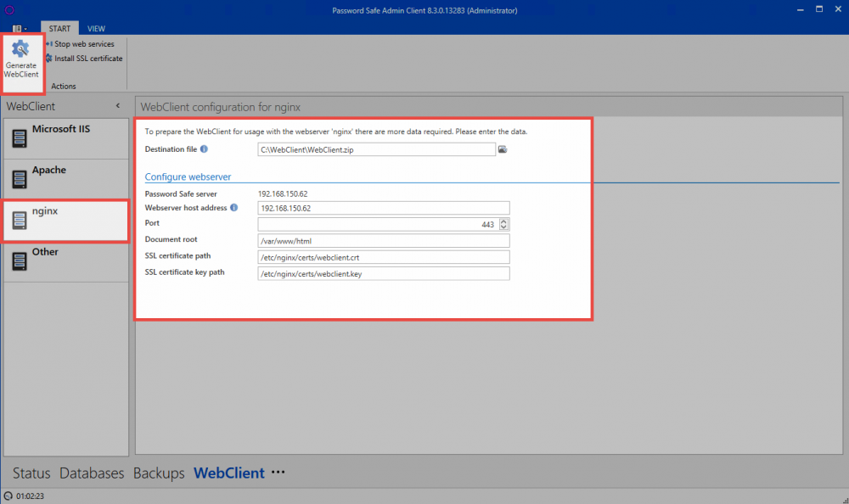The width and height of the screenshot is (849, 504).
Task: Decrease the Port value with down arrow
Action: point(503,227)
